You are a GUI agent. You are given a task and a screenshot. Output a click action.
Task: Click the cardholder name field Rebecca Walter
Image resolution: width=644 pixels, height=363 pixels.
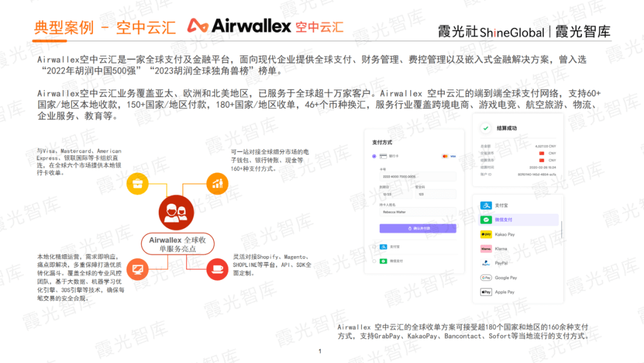pos(417,212)
